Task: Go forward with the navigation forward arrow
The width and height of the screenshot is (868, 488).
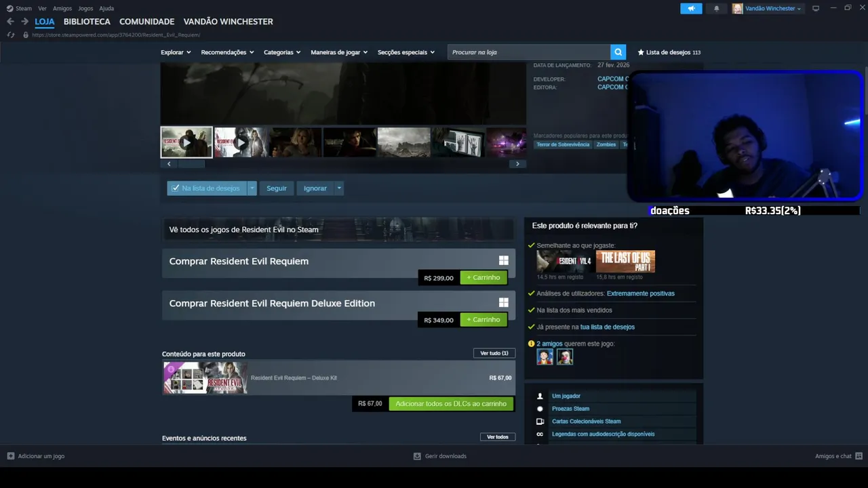Action: tap(24, 22)
